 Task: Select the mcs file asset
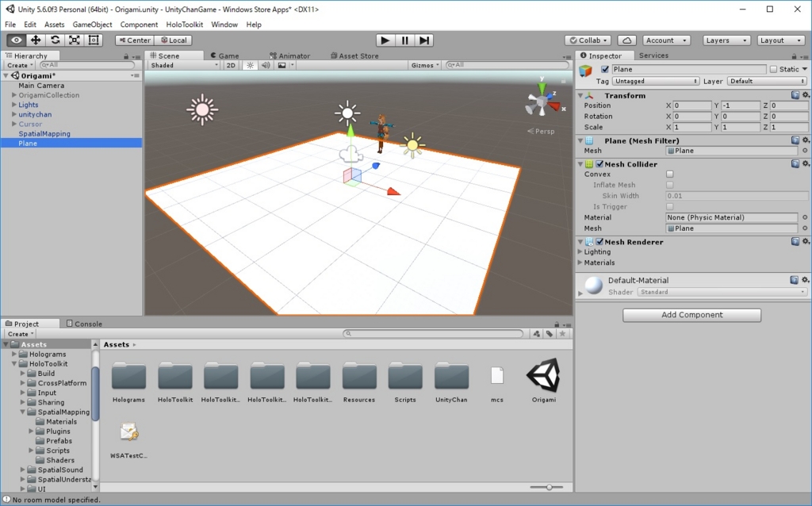point(497,375)
